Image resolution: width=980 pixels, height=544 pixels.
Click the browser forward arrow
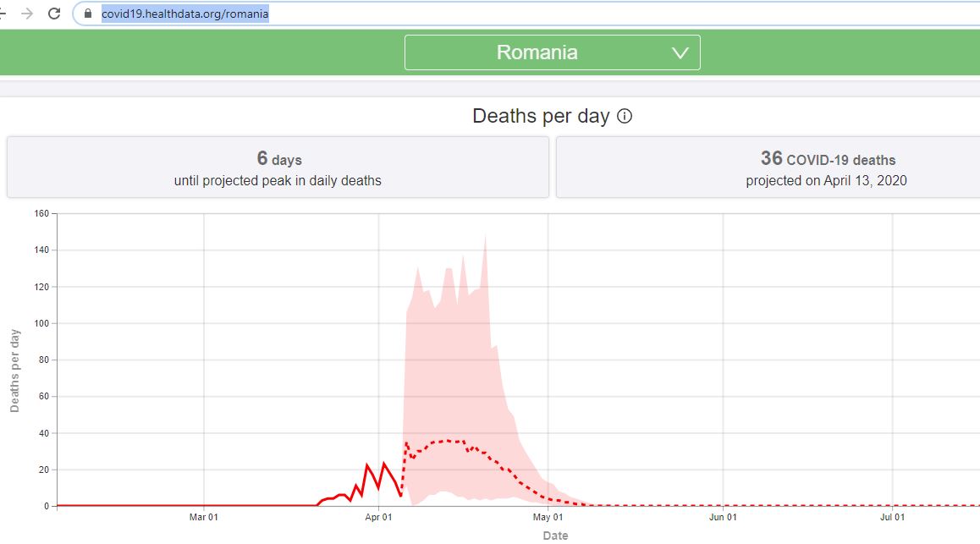27,14
